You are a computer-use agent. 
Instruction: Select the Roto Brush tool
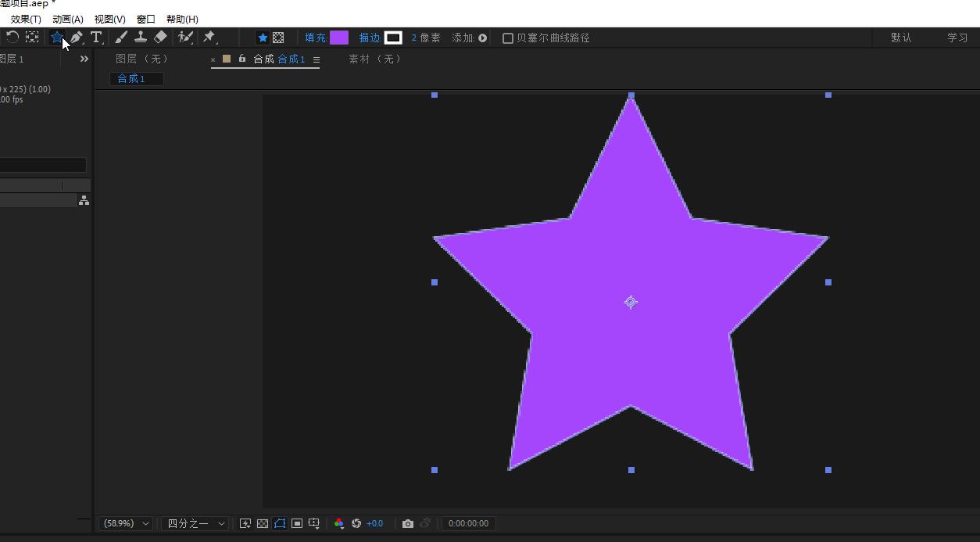(x=185, y=37)
